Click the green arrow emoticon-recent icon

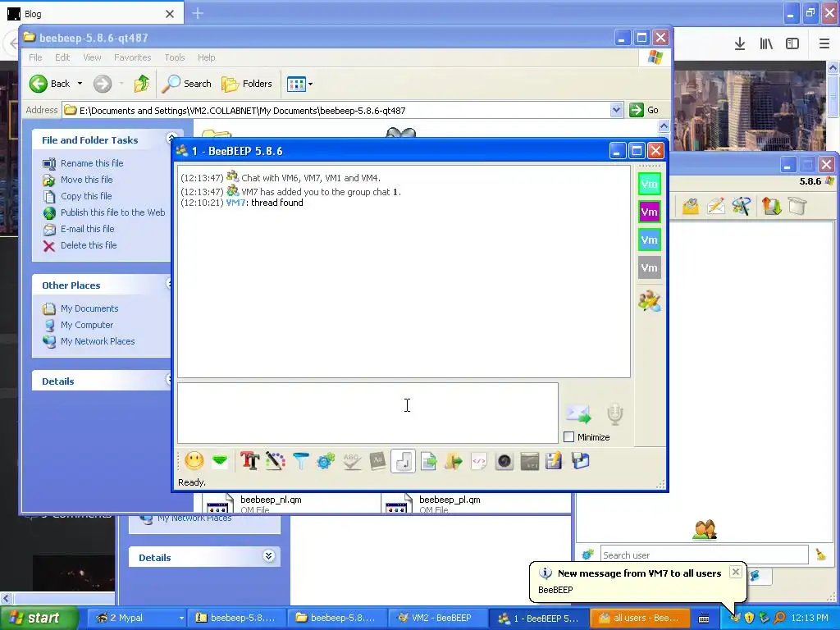tap(220, 461)
